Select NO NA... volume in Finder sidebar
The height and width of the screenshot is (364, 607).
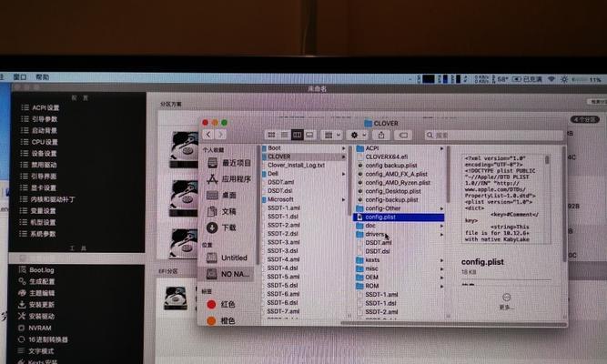(228, 274)
